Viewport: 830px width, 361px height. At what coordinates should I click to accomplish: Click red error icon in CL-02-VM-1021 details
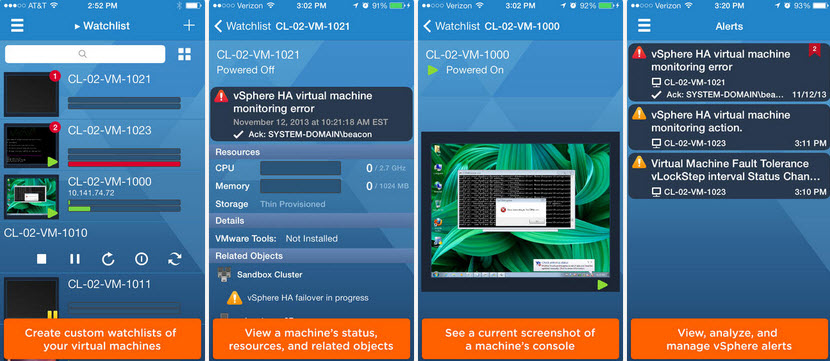coord(221,96)
